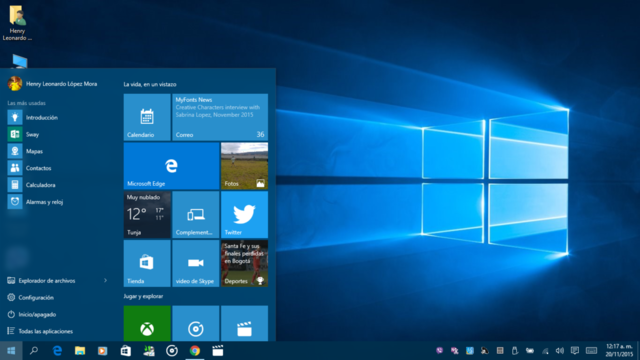This screenshot has height=360, width=640.
Task: Open the Deportes news tile
Action: [244, 263]
